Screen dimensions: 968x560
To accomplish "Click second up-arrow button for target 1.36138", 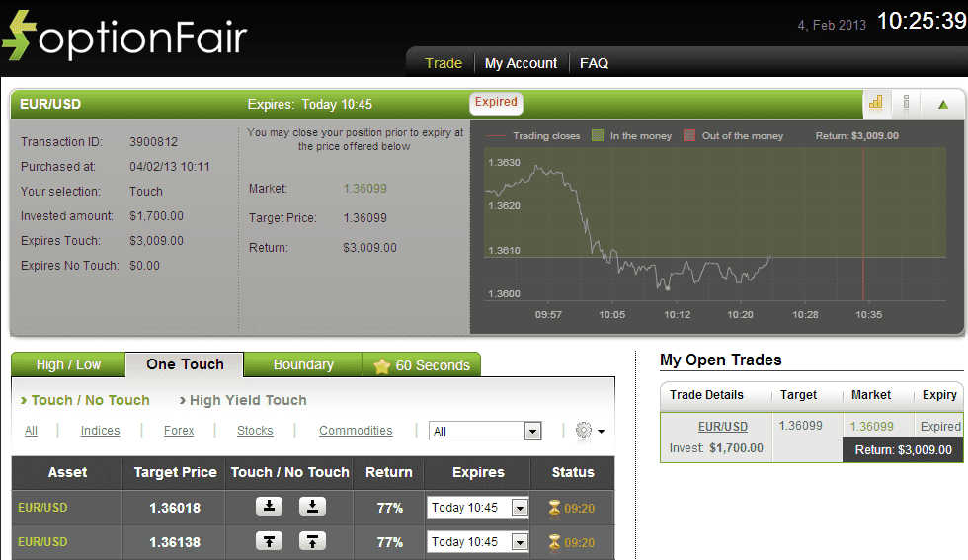I will tap(312, 541).
